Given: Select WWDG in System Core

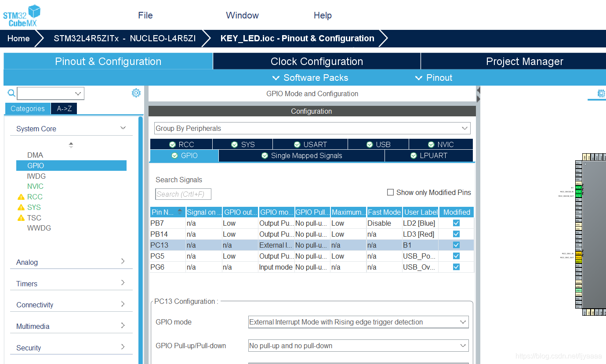Looking at the screenshot, I should 39,228.
